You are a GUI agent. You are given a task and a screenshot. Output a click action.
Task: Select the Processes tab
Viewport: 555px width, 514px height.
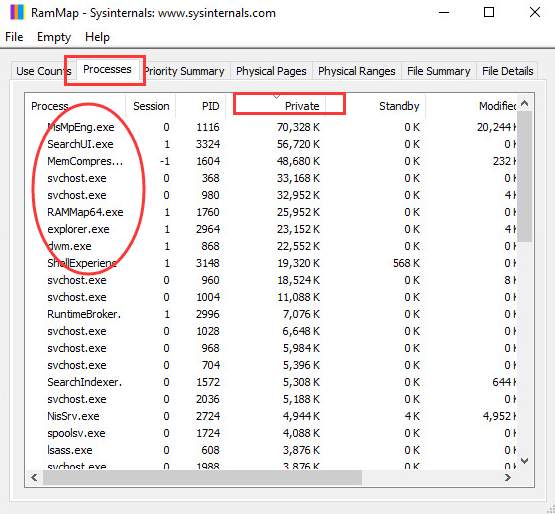(x=107, y=69)
